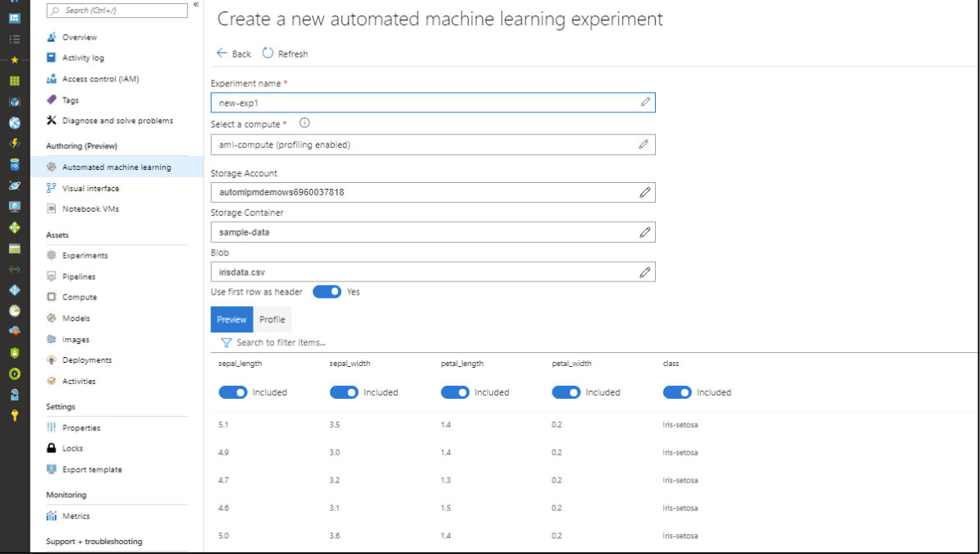Image resolution: width=980 pixels, height=554 pixels.
Task: Toggle Use first row as header switch
Action: coord(327,291)
